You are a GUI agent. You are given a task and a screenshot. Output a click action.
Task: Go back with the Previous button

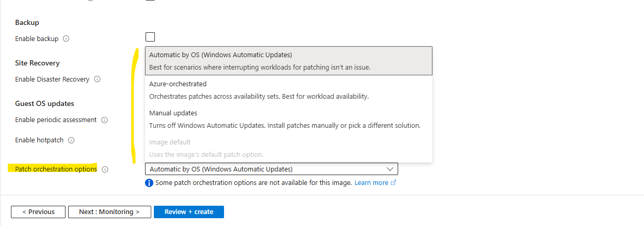[38, 212]
